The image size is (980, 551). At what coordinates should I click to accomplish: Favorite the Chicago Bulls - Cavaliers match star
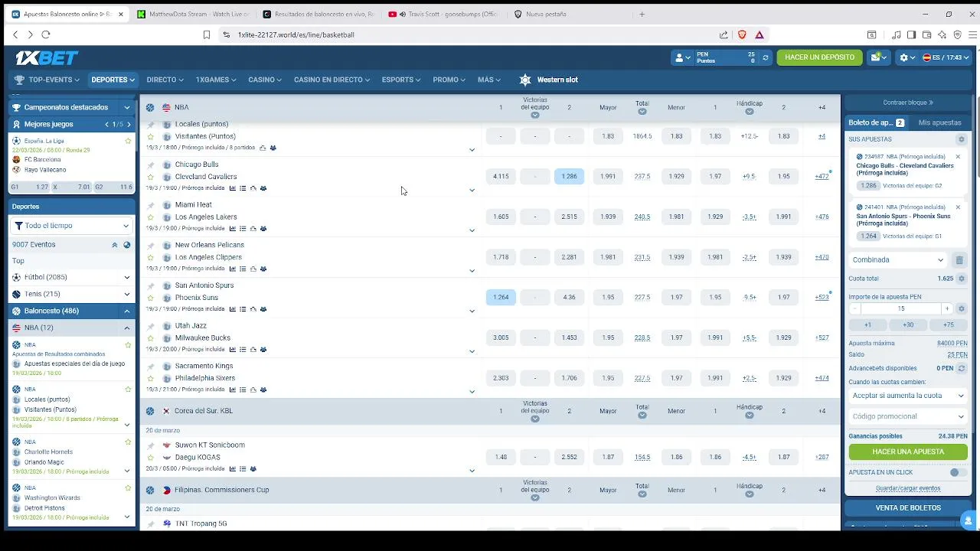tap(151, 178)
